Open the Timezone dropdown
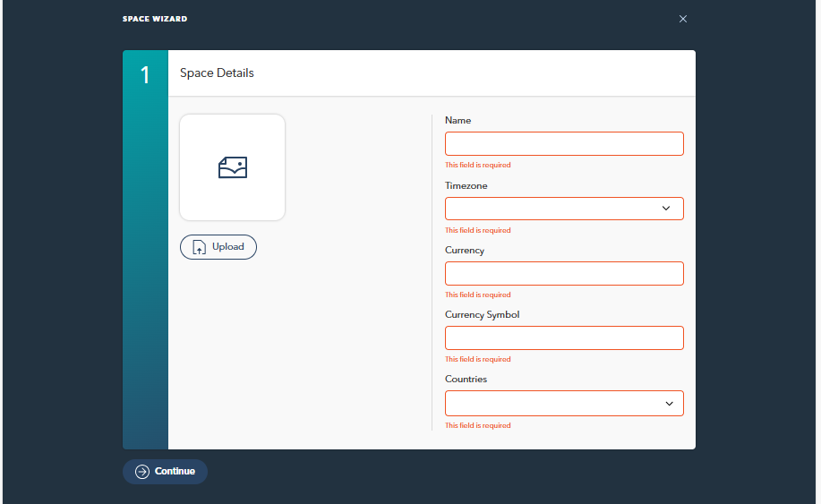This screenshot has width=821, height=504. click(564, 209)
